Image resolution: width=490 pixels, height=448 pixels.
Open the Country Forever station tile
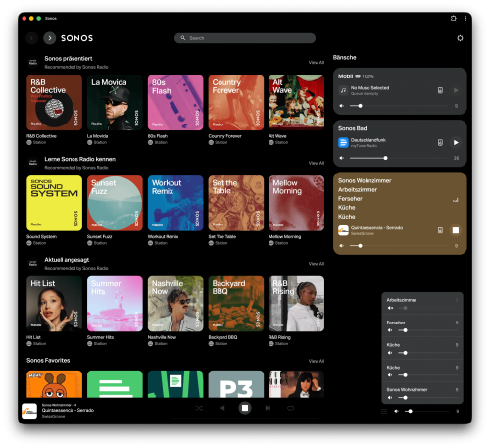point(236,103)
